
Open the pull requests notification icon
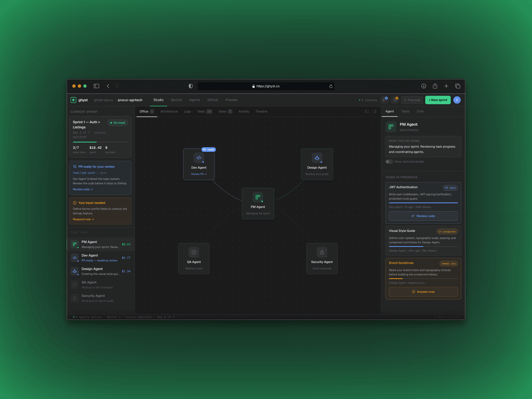384,100
